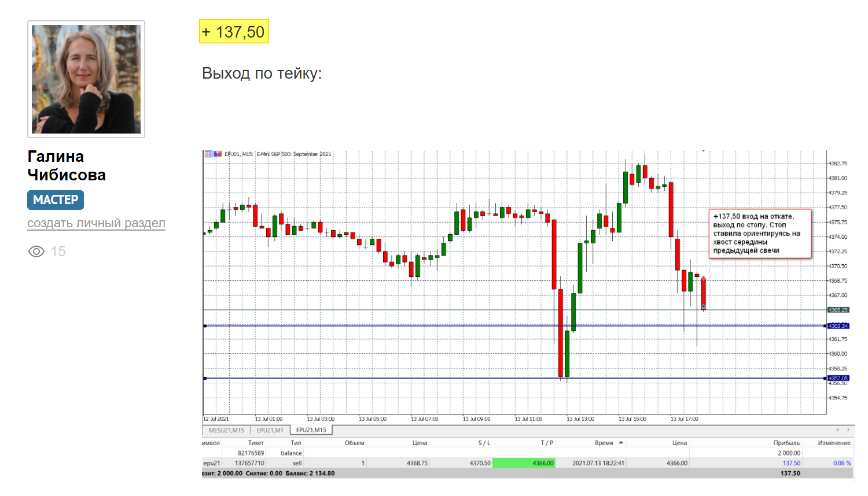The image size is (868, 496).
Task: Click the eye views icon beside 15
Action: [36, 251]
